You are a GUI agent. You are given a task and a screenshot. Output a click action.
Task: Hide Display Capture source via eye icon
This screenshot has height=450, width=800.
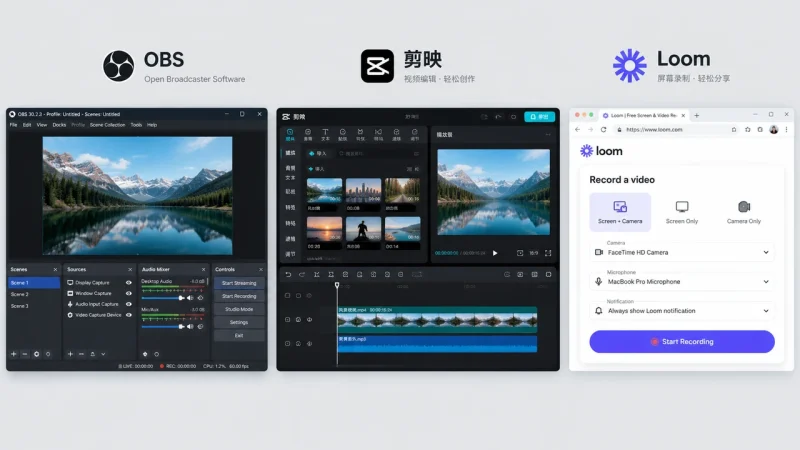pyautogui.click(x=129, y=283)
